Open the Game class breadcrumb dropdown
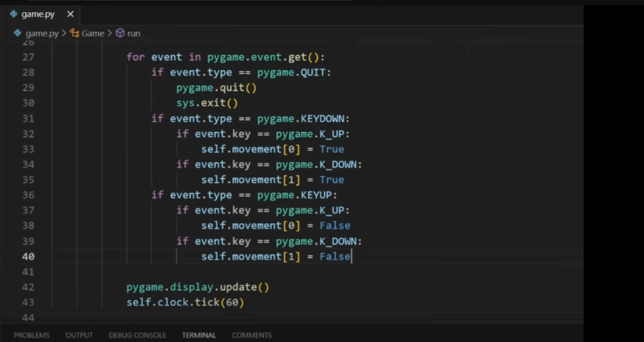 (x=92, y=33)
